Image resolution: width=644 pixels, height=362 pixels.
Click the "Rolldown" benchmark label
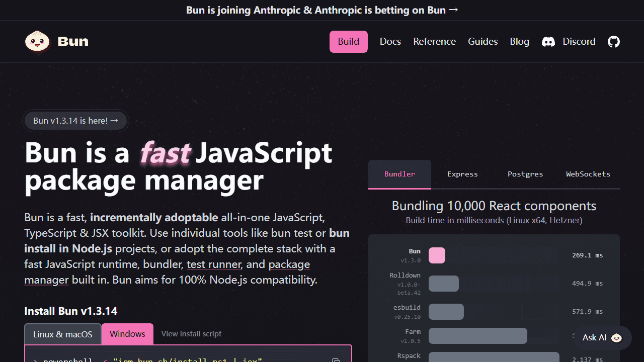click(405, 276)
